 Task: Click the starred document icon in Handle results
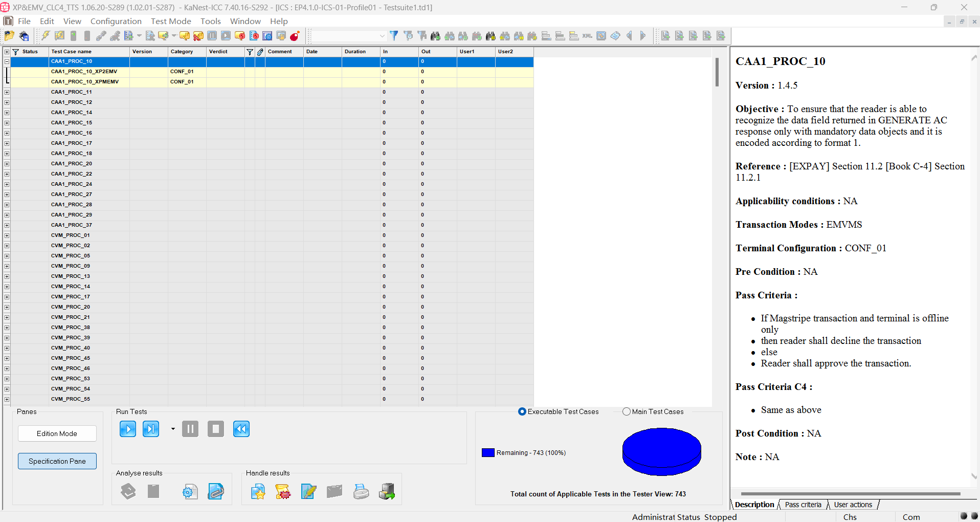tap(258, 492)
